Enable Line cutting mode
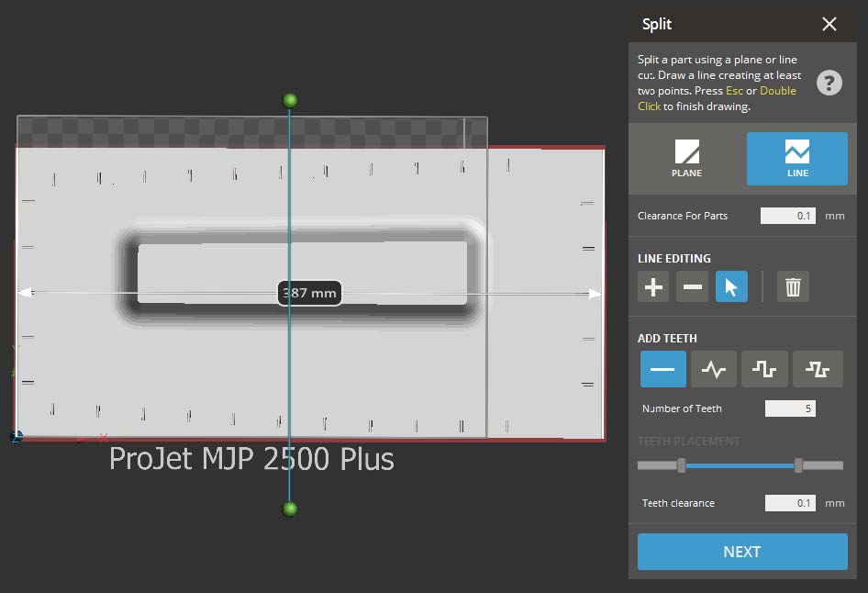This screenshot has width=868, height=593. tap(796, 158)
